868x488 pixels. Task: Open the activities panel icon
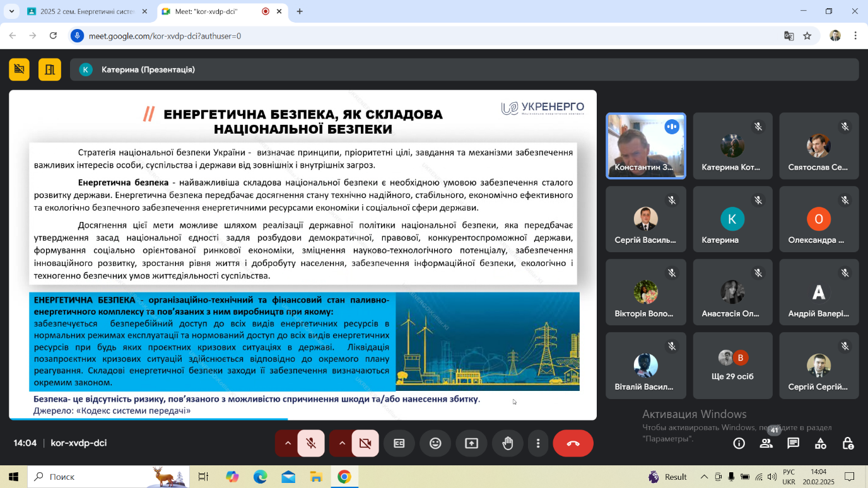click(821, 443)
